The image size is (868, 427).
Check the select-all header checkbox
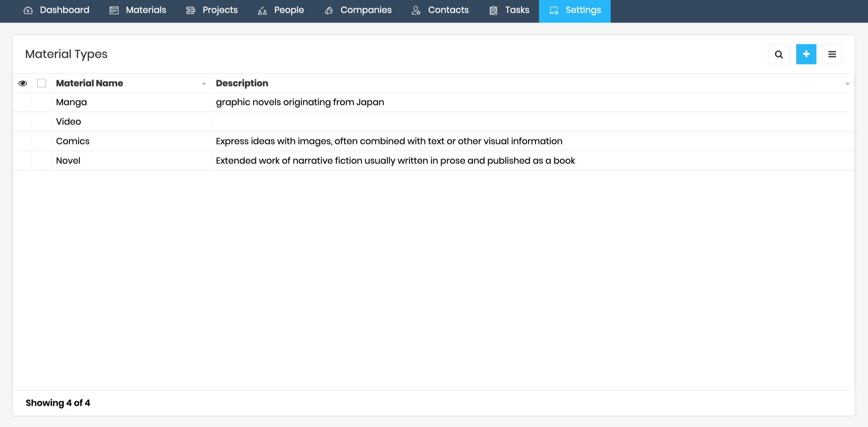[42, 83]
